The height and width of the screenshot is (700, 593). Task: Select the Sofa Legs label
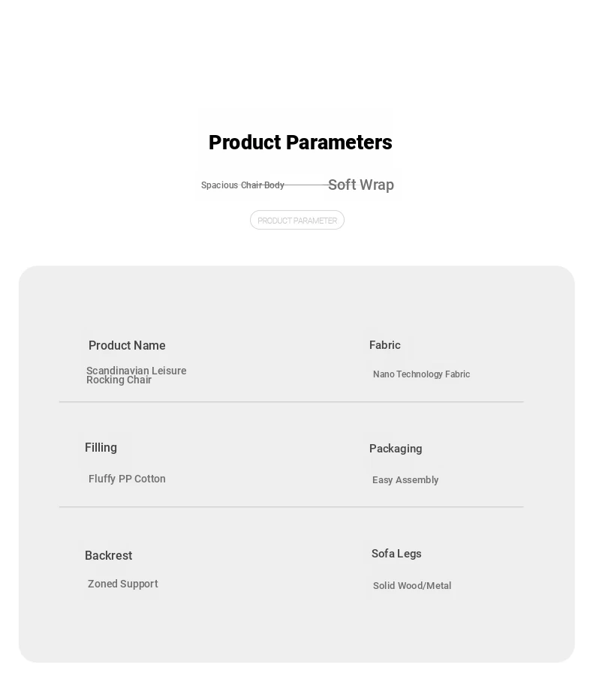coord(396,554)
